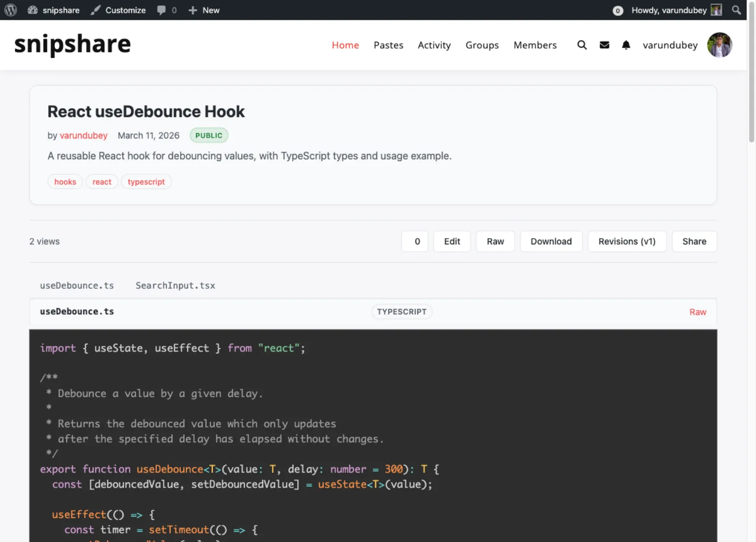Click the TYPESCRIPT language badge
Screen dimensions: 756x542
click(x=402, y=312)
